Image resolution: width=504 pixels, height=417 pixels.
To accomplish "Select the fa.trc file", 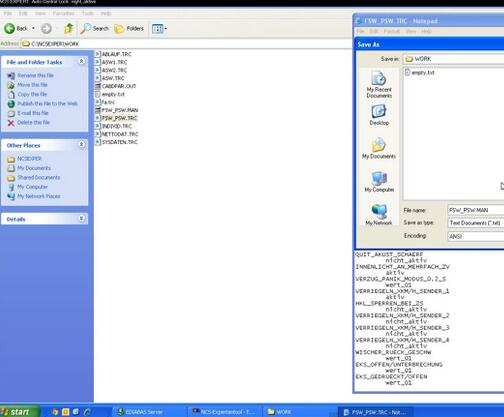I will click(x=105, y=102).
